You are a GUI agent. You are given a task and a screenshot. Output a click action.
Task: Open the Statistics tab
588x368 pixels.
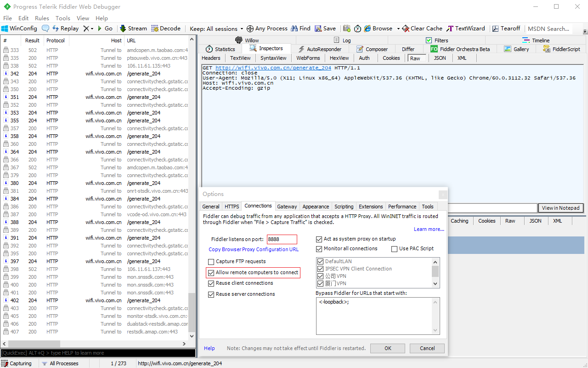pos(220,49)
